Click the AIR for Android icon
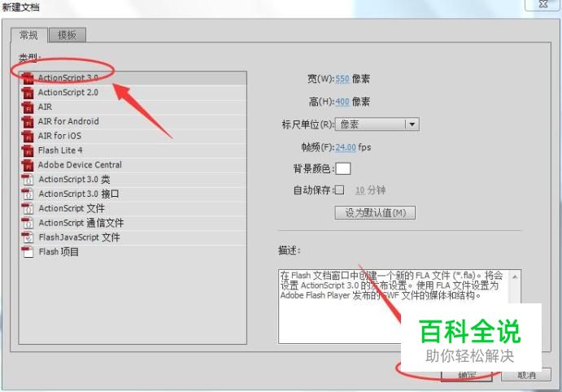562x392 pixels. [28, 122]
